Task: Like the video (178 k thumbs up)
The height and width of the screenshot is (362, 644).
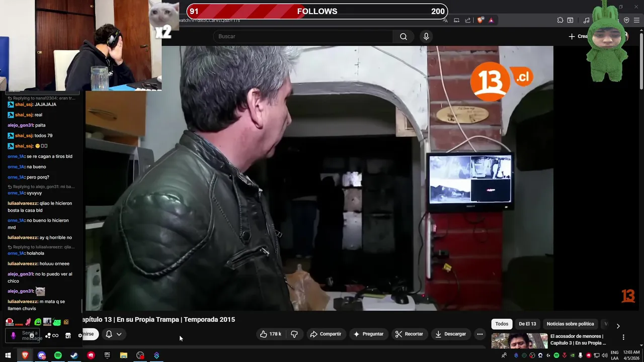Action: pos(270,334)
